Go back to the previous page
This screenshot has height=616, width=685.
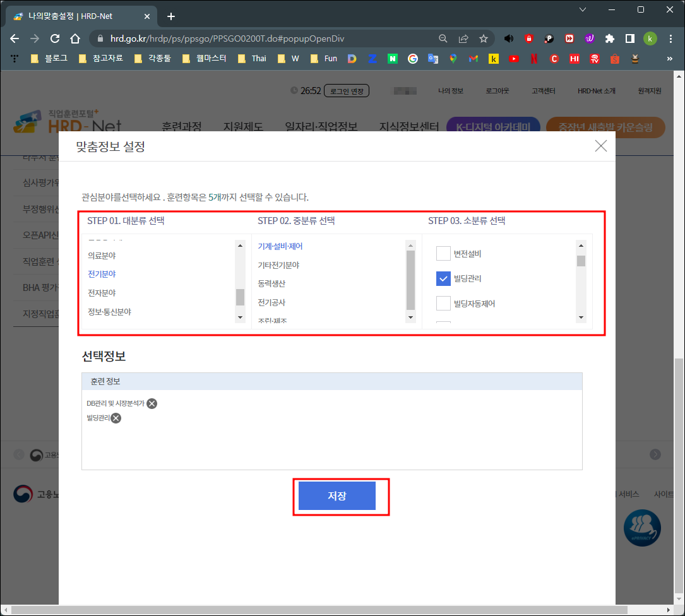click(x=15, y=38)
